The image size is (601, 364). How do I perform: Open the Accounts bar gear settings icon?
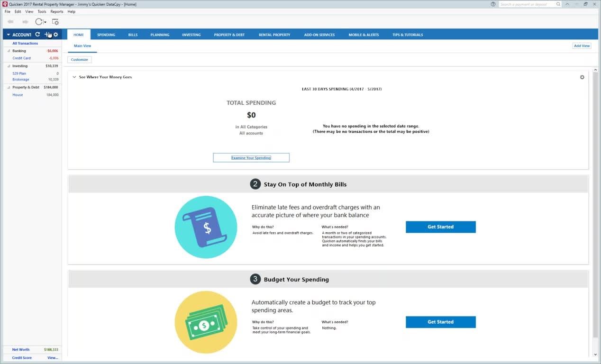coord(55,35)
